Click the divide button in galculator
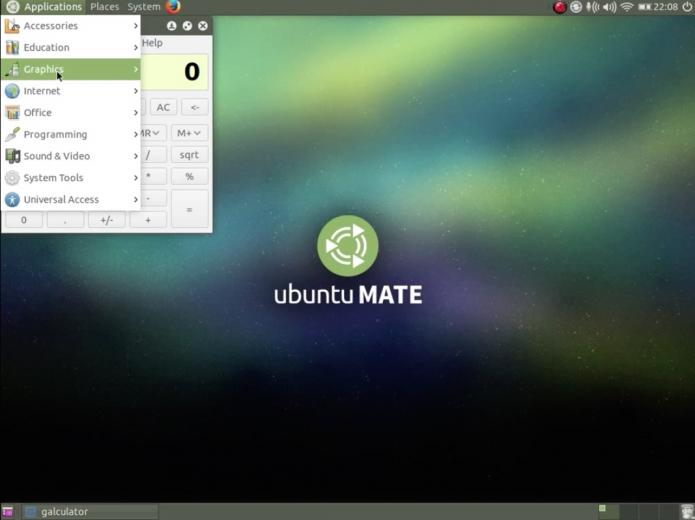Viewport: 695px width, 520px height. point(151,155)
